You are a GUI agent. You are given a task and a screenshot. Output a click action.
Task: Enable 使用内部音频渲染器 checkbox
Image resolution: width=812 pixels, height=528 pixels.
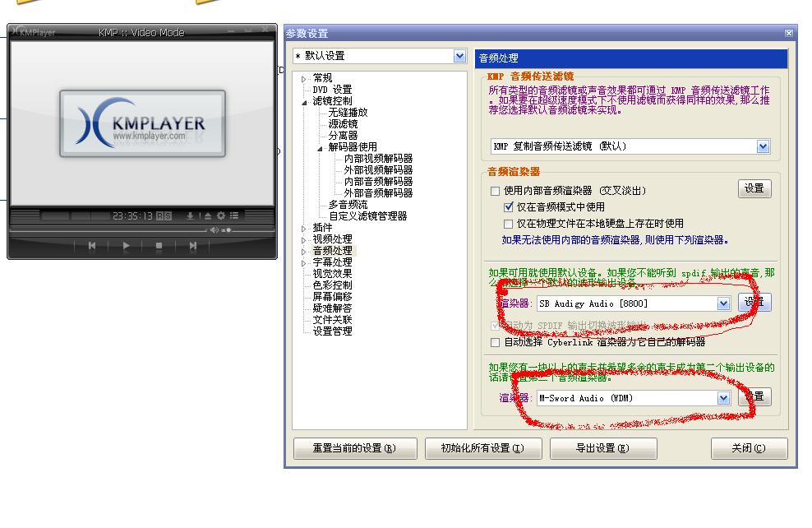[495, 191]
